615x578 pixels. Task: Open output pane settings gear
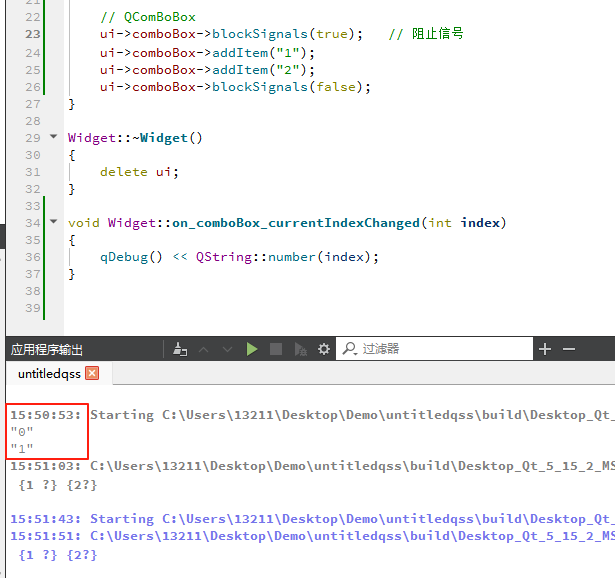(324, 349)
